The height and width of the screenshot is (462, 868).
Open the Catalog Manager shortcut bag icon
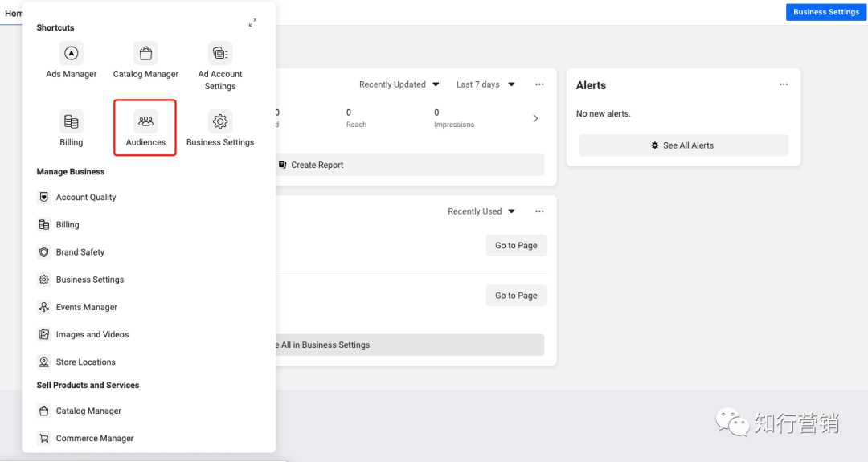[145, 53]
